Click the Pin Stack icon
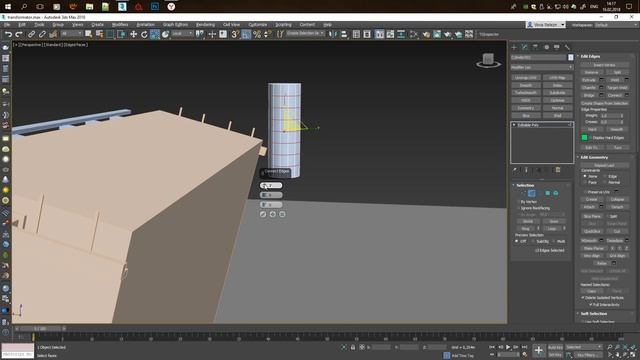640x360 pixels. click(515, 170)
